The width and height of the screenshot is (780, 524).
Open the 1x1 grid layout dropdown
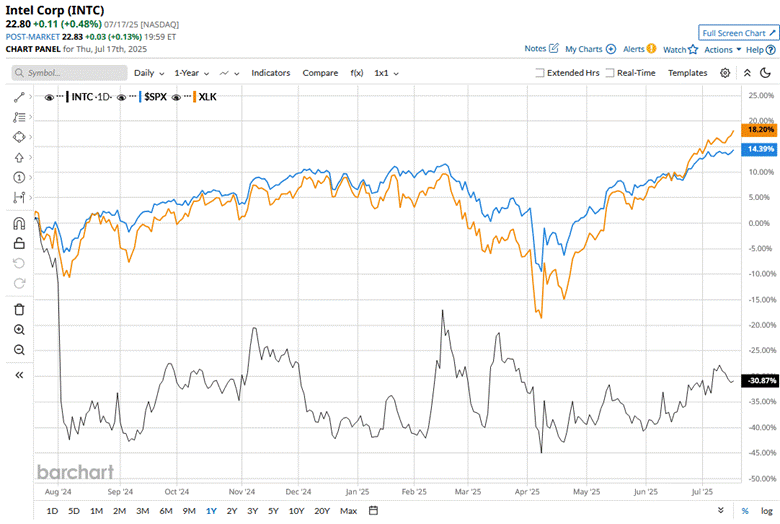387,73
